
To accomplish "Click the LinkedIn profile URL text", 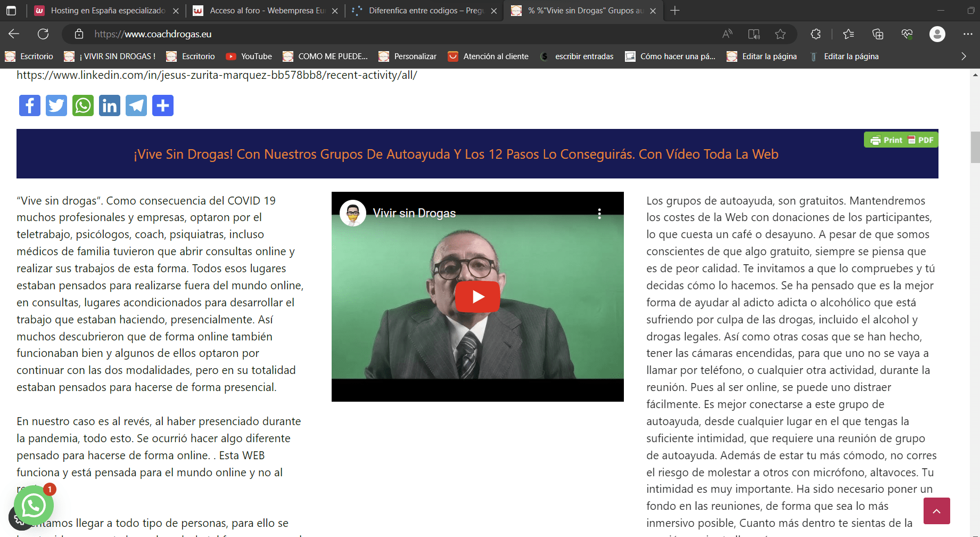I will (217, 75).
